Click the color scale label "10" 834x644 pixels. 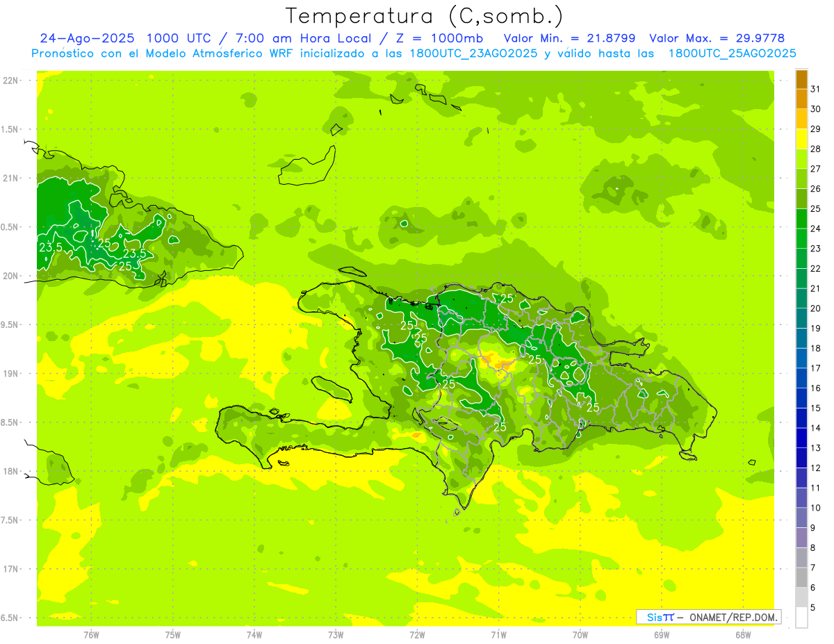point(816,508)
